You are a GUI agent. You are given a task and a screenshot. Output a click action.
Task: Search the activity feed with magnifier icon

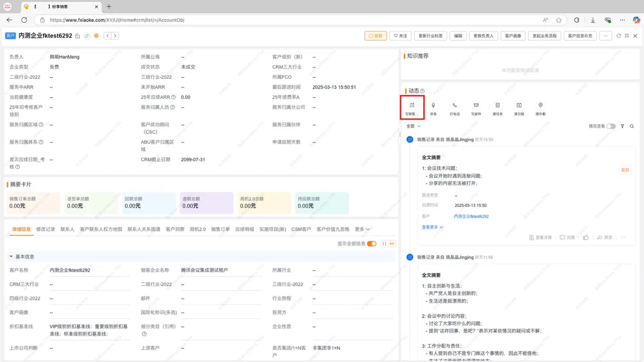click(x=632, y=126)
